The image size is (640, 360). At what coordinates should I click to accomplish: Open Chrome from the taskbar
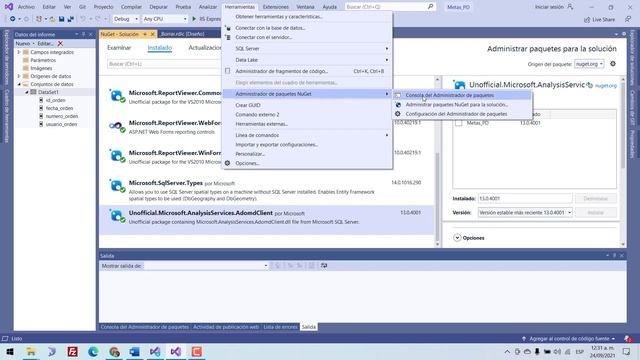pos(114,351)
